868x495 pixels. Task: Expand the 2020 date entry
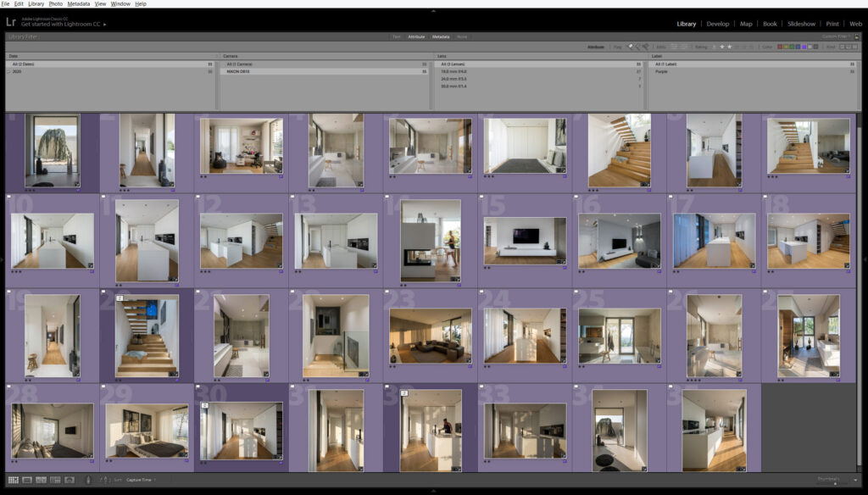pyautogui.click(x=9, y=72)
